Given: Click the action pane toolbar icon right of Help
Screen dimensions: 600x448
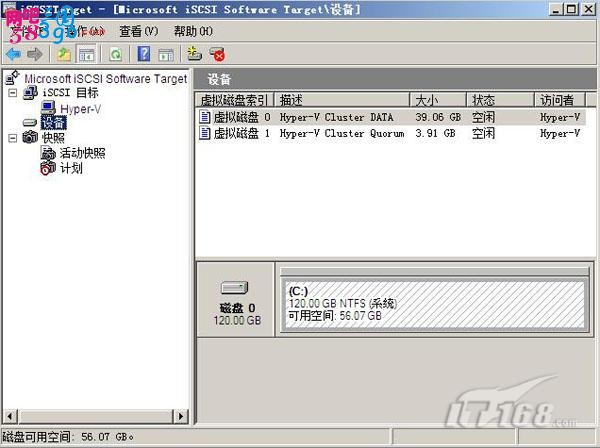Looking at the screenshot, I should (x=166, y=54).
